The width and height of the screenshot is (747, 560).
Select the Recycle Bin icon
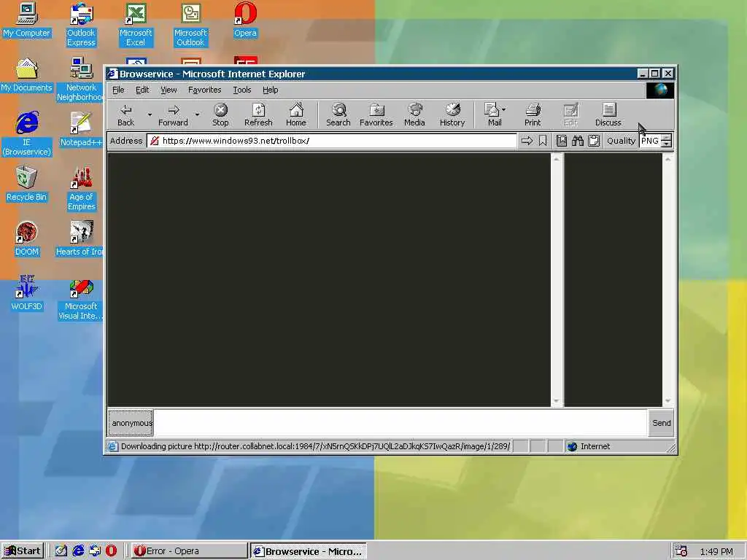(x=27, y=184)
